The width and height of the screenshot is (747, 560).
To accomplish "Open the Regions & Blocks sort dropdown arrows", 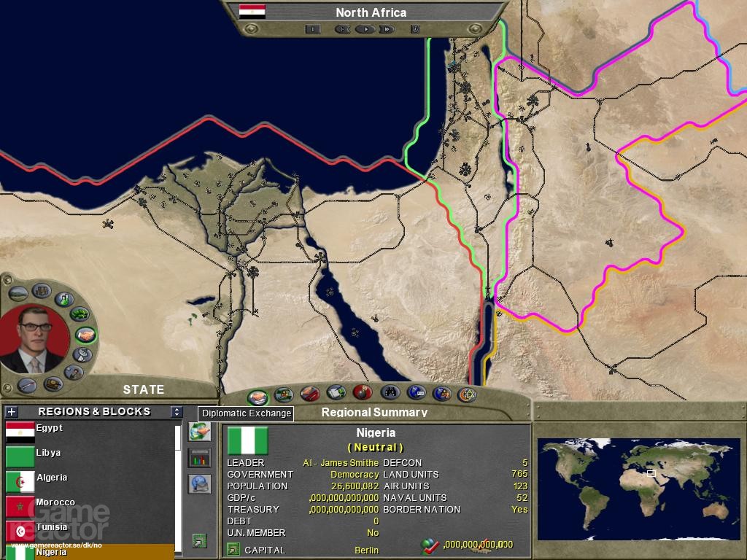I will pos(176,412).
